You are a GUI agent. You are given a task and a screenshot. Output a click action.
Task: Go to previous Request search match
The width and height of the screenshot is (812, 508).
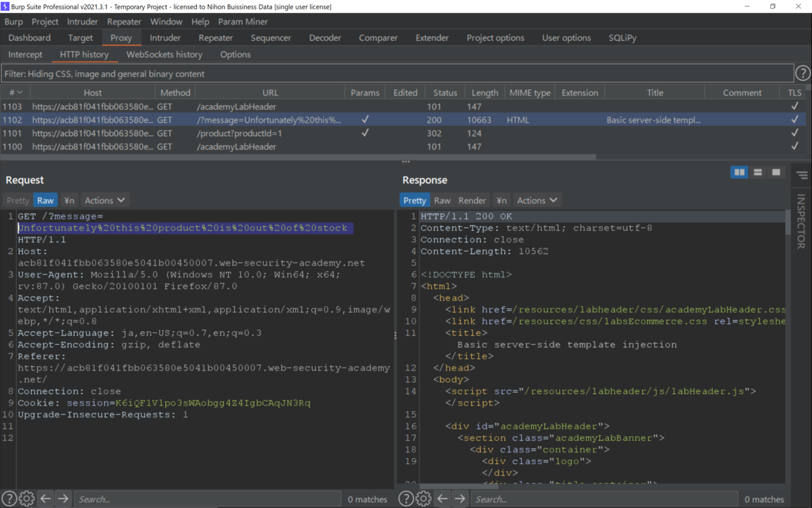45,499
